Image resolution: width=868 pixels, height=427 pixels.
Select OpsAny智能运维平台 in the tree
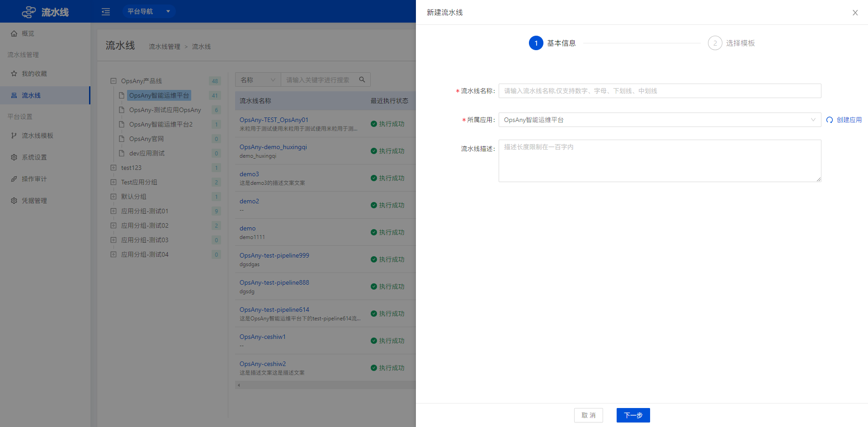point(159,95)
